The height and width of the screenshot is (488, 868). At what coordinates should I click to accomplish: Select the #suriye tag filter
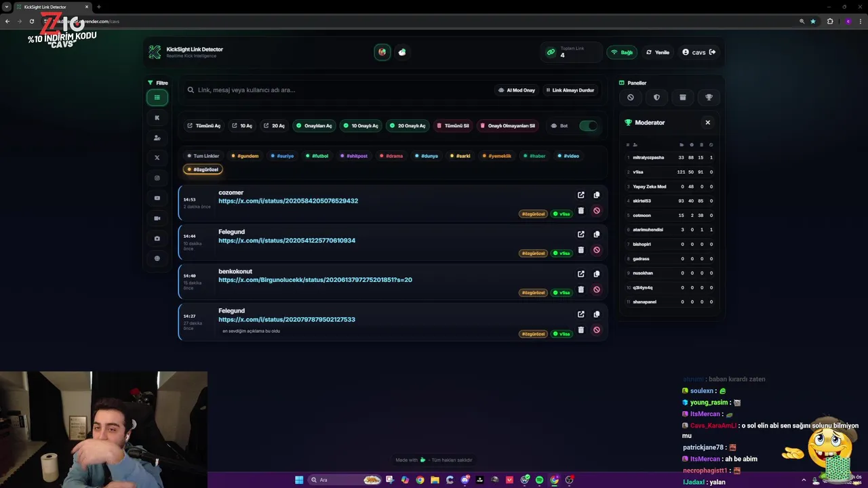click(283, 156)
